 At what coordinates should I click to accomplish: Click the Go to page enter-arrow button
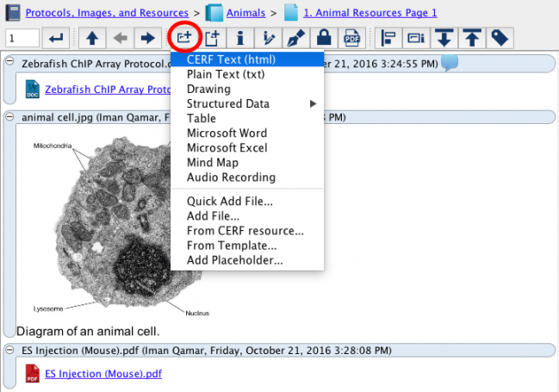point(56,38)
